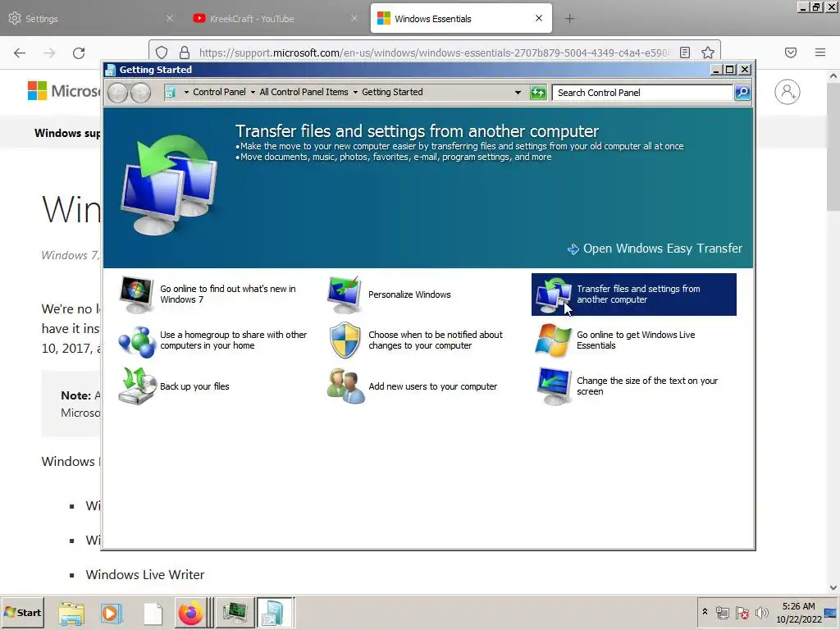Click the Windows 7 globe monitor icon
Screen dimensions: 840x630
(x=136, y=294)
